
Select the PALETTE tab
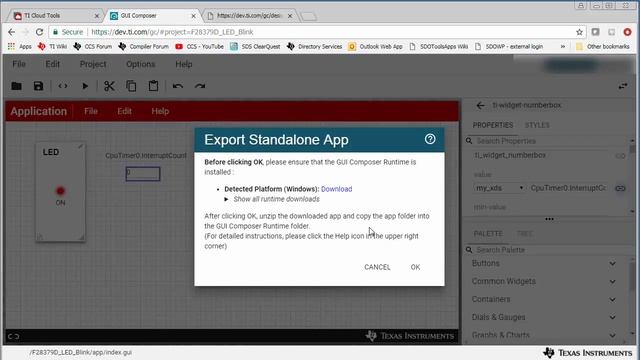pos(488,234)
